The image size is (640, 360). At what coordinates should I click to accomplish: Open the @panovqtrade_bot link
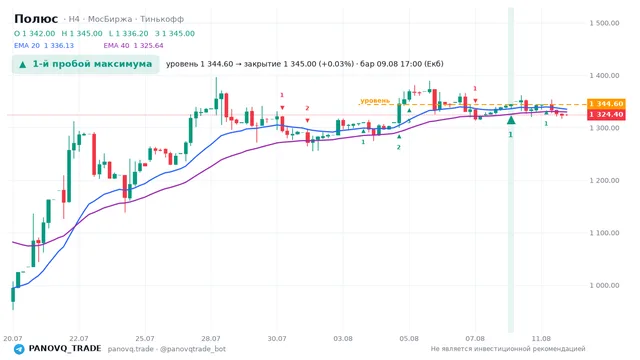[x=193, y=349]
